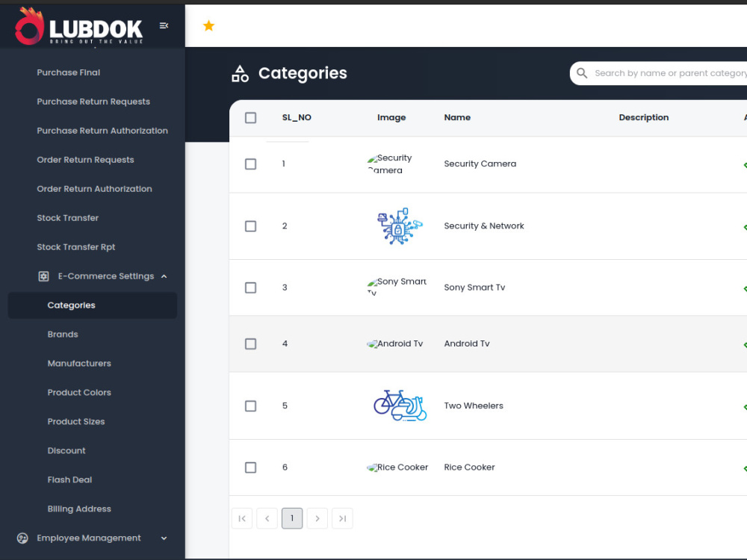Expand the Employee Management menu
The width and height of the screenshot is (747, 560).
tap(163, 538)
